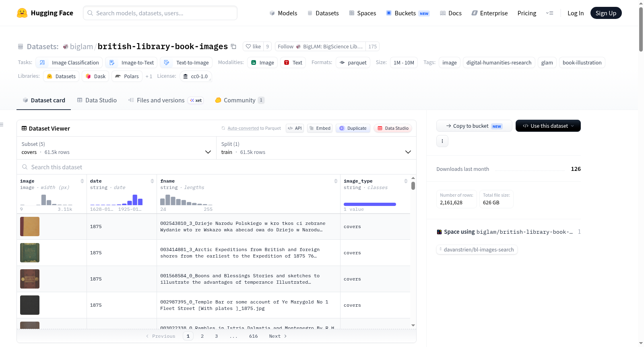This screenshot has width=644, height=347.
Task: Open the Dzieje Narodu Polskiego cover thumbnail
Action: click(x=30, y=226)
